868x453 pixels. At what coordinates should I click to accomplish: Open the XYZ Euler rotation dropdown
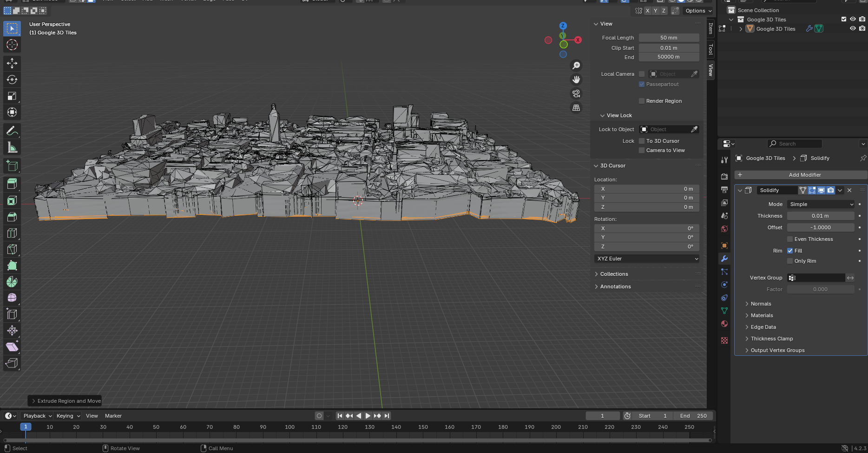click(x=647, y=259)
